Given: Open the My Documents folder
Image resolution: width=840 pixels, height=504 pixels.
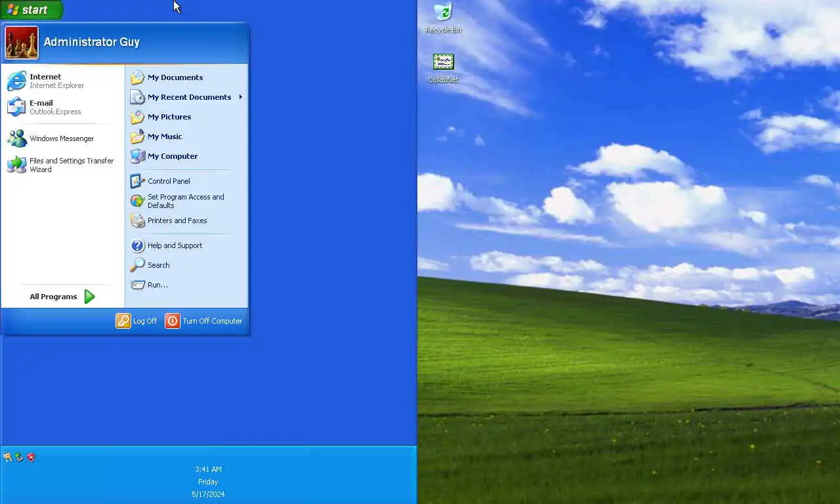Looking at the screenshot, I should (x=188, y=77).
